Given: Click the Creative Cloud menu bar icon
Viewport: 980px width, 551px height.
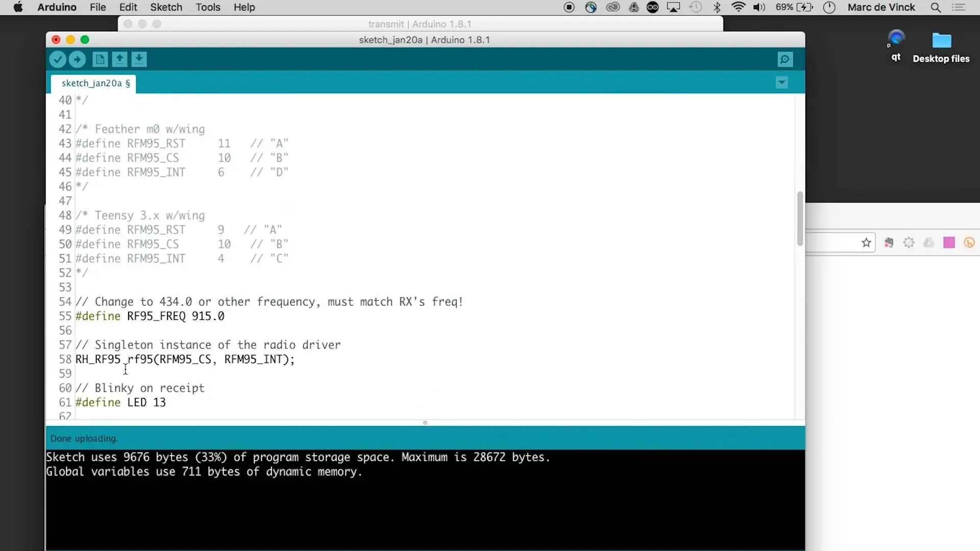Looking at the screenshot, I should 612,7.
